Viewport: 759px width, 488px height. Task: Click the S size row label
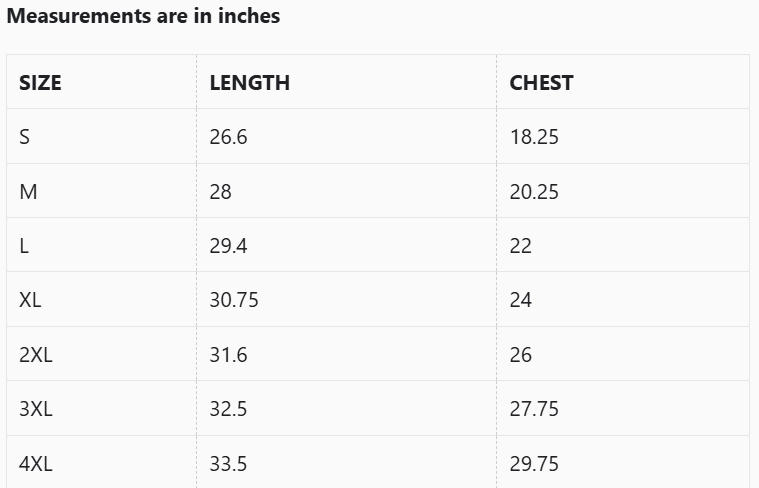(x=25, y=137)
